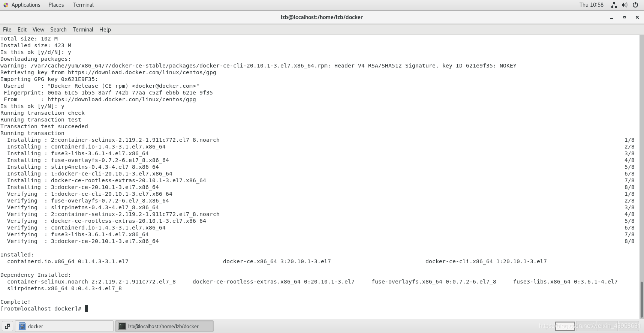This screenshot has height=333, width=644.
Task: Open the Search menu
Action: 58,30
